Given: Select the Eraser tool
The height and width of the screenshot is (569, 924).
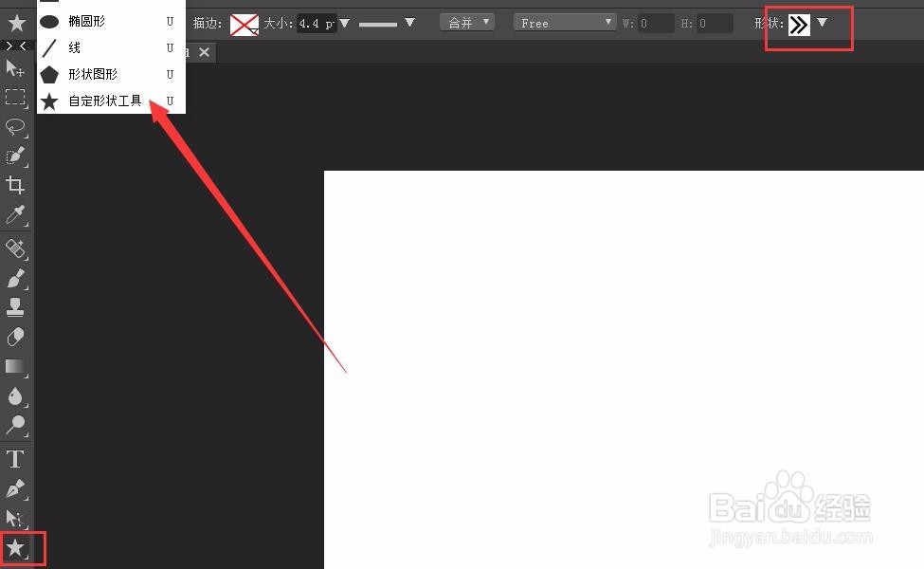Looking at the screenshot, I should tap(15, 337).
